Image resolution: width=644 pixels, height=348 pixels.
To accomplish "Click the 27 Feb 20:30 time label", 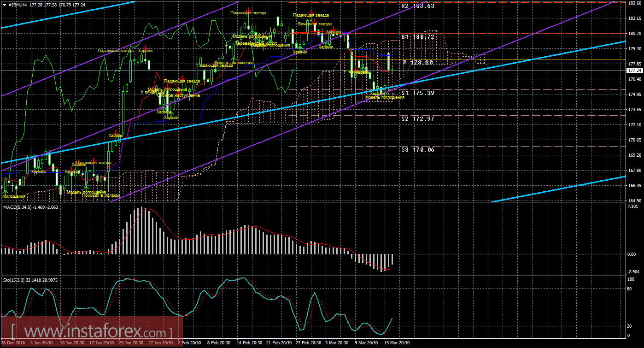I will click(310, 343).
